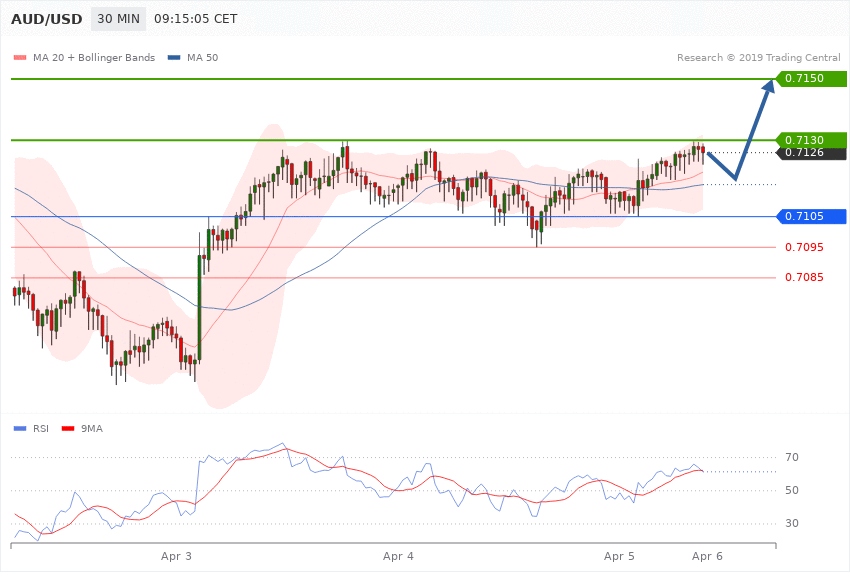Click the MA 20 + Bollinger Bands legend label
The height and width of the screenshot is (576, 850).
(94, 58)
